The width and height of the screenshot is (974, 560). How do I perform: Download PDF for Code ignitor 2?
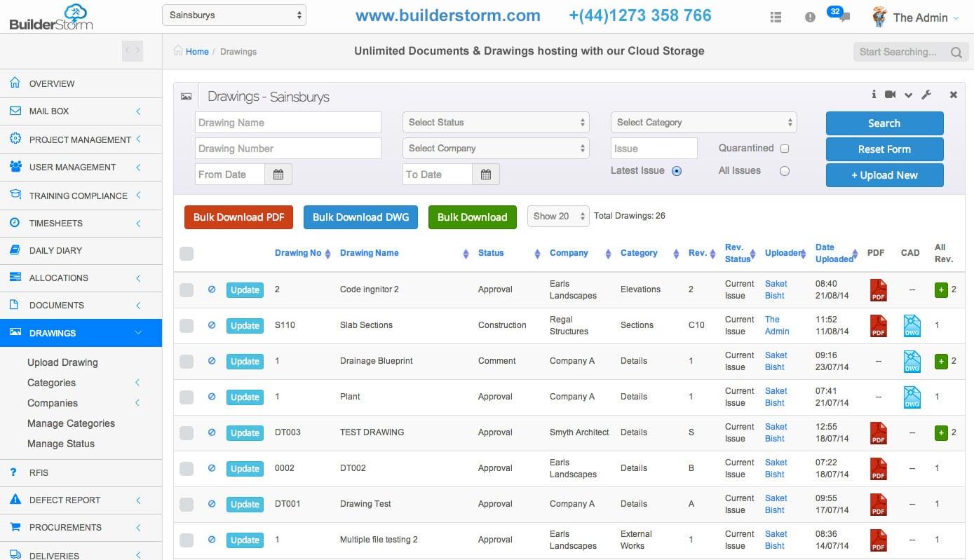click(x=878, y=289)
